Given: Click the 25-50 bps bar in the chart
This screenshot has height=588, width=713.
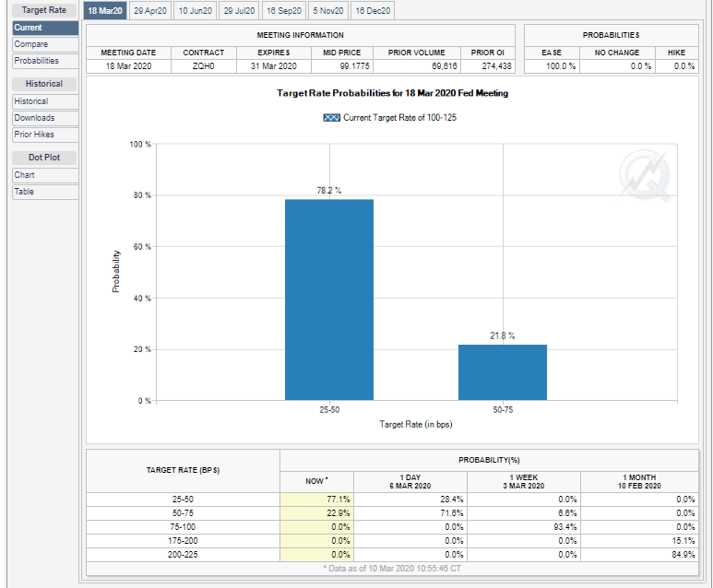Looking at the screenshot, I should pos(329,300).
